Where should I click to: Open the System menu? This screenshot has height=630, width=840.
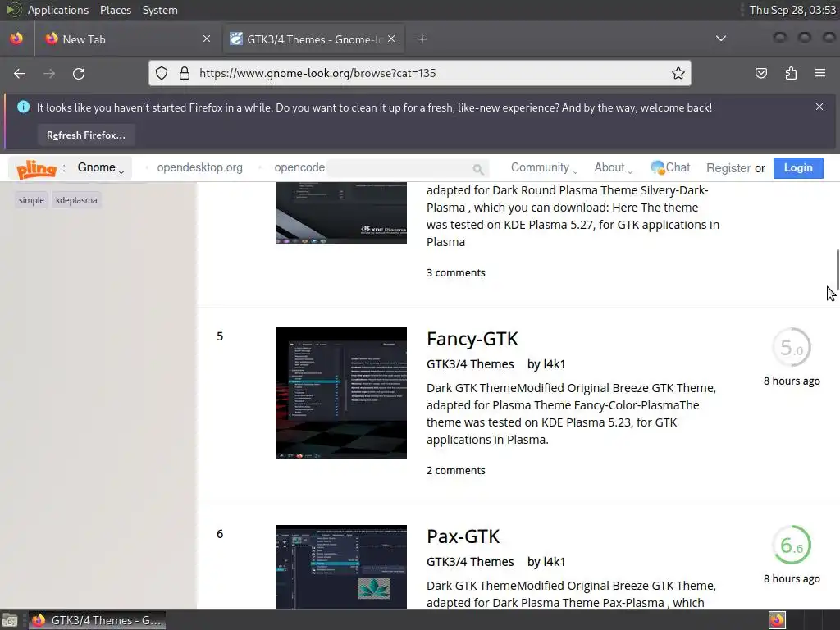click(x=160, y=10)
